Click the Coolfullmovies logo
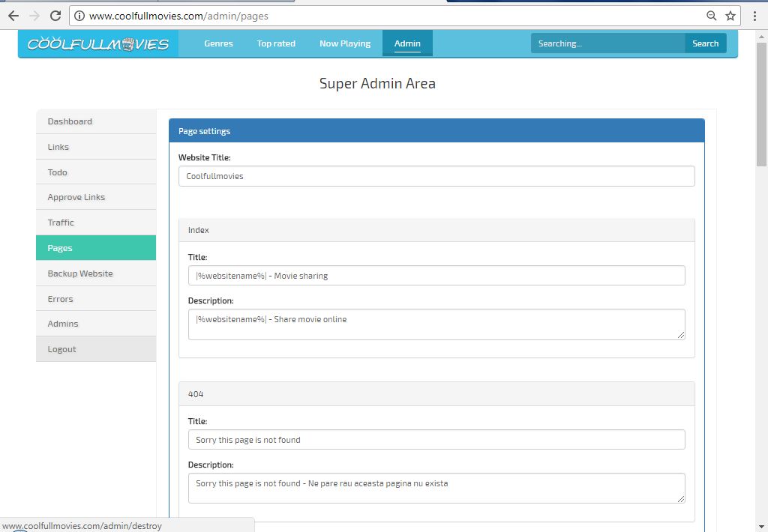The image size is (768, 532). (98, 44)
